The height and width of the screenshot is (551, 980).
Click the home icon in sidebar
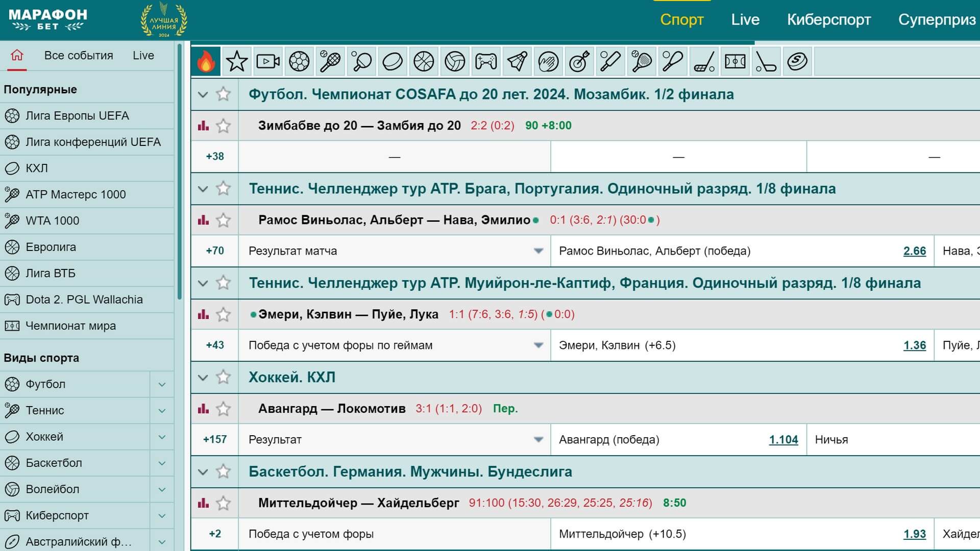[17, 55]
